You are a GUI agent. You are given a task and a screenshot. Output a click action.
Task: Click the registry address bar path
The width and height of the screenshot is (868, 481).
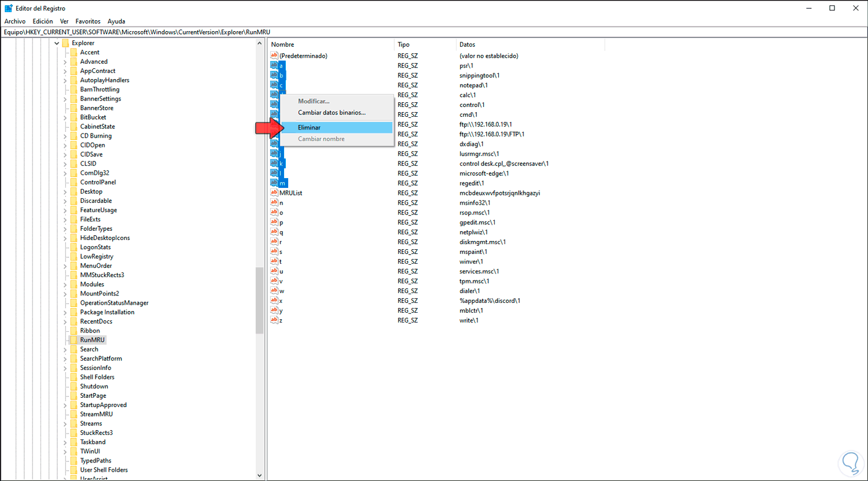coord(174,32)
